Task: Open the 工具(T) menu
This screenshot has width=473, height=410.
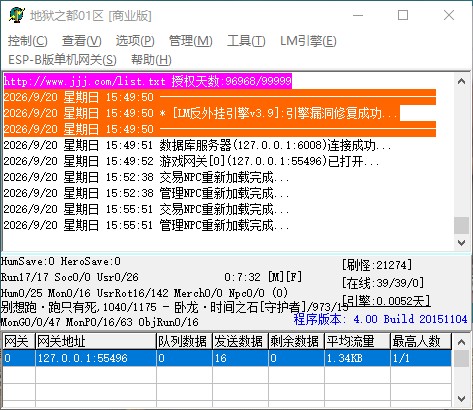Action: 246,41
